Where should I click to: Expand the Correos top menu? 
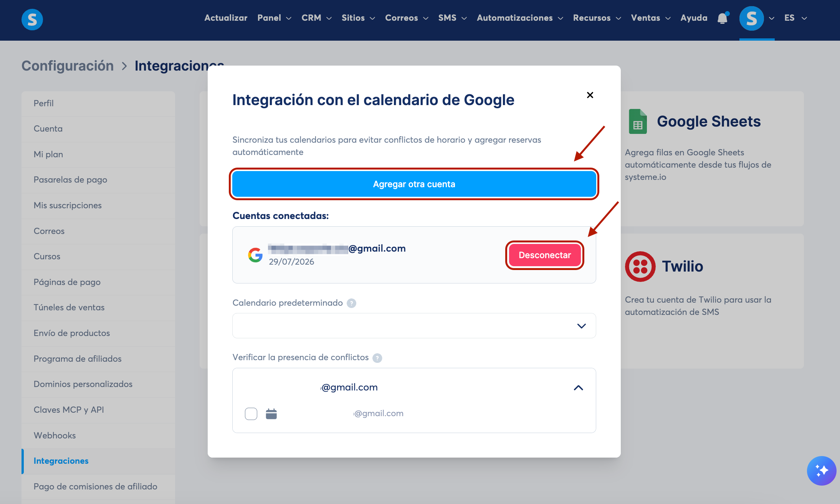click(x=407, y=18)
